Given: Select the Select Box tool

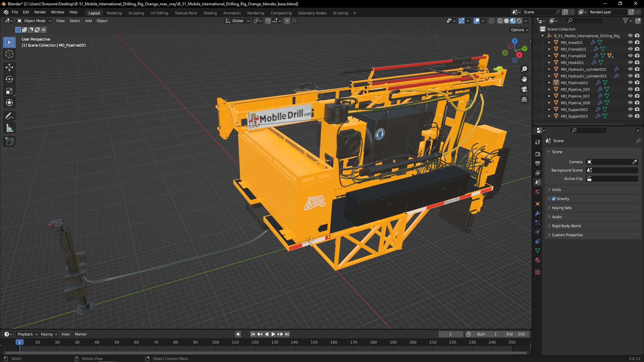Looking at the screenshot, I should click(9, 42).
